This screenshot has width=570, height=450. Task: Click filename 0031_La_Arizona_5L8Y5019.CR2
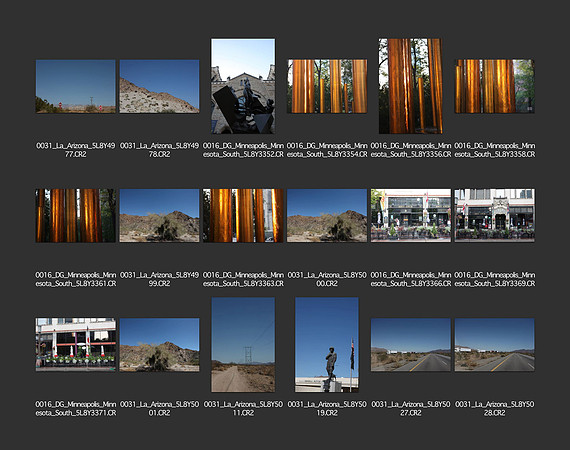tap(327, 409)
